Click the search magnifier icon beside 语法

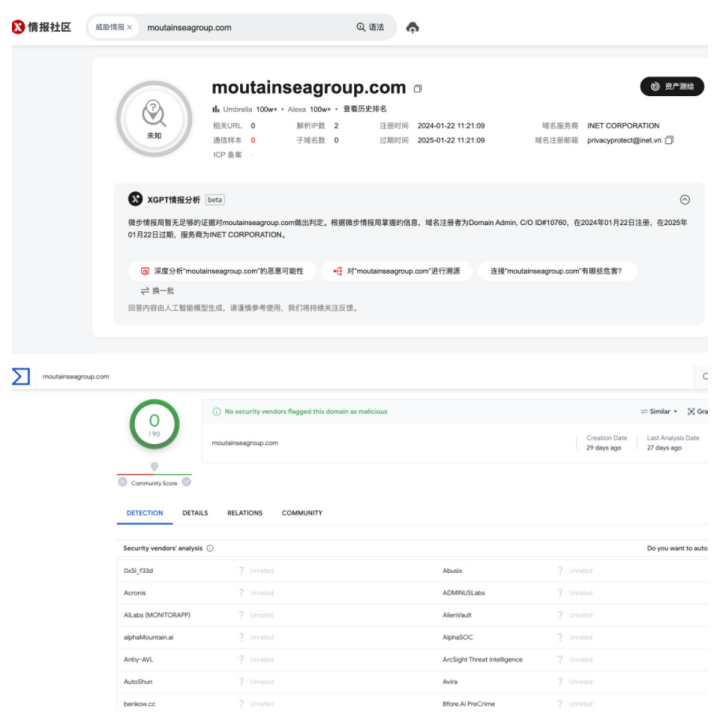(x=360, y=27)
